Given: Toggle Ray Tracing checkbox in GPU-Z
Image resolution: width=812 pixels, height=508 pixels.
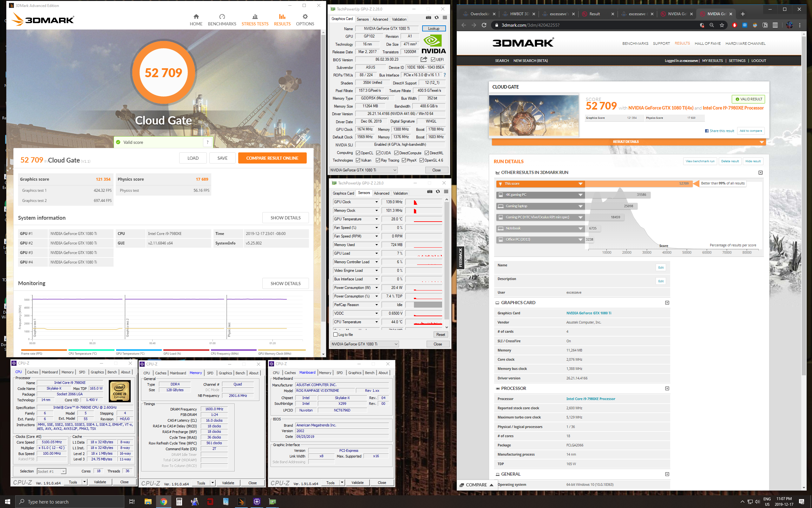Looking at the screenshot, I should coord(378,160).
